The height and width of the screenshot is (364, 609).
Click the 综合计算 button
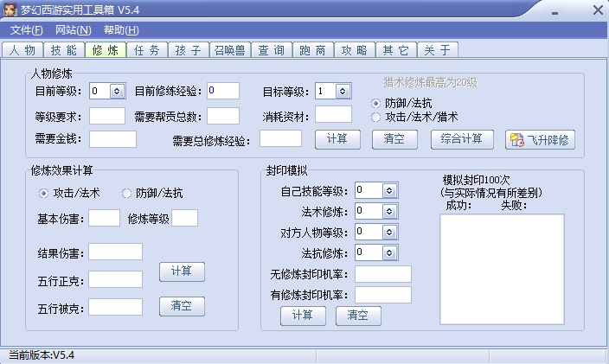(x=462, y=140)
